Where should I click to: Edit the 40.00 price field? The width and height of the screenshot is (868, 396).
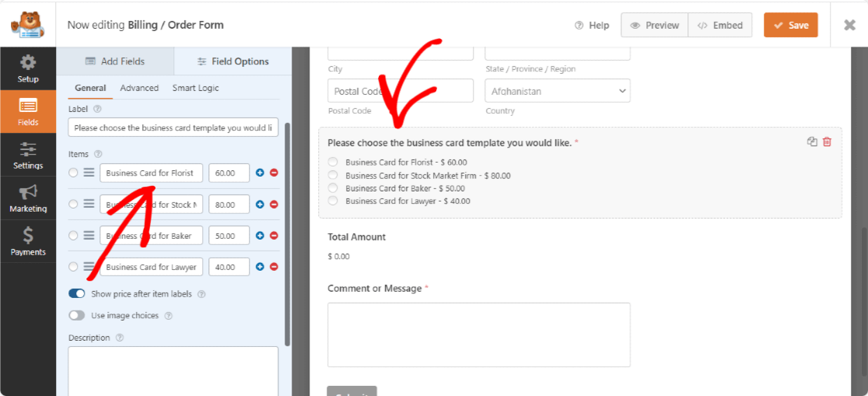tap(229, 267)
